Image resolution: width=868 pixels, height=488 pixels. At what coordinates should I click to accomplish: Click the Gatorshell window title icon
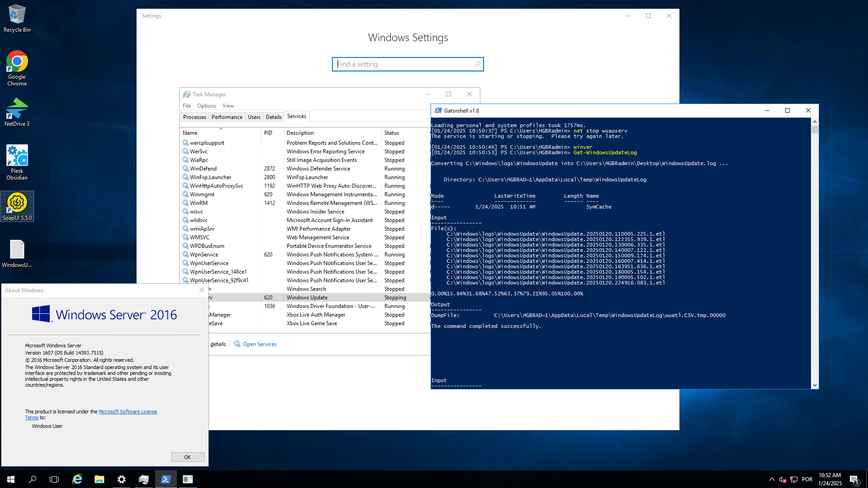438,110
